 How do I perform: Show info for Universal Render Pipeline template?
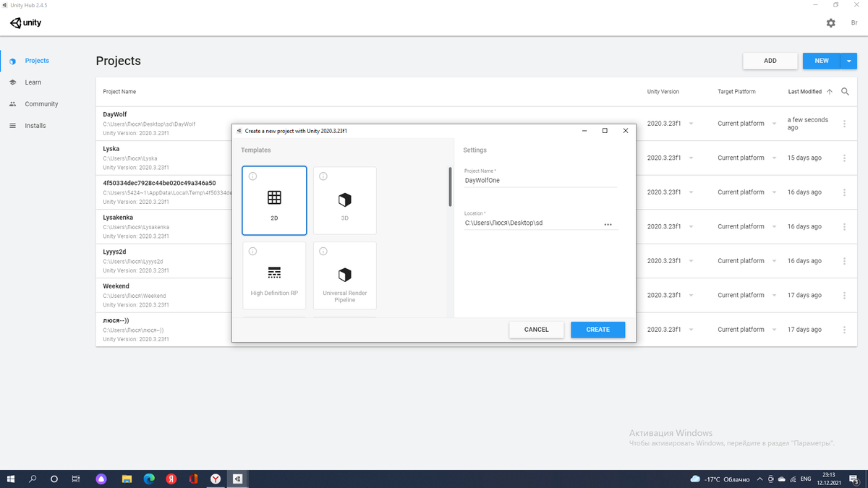pos(323,252)
